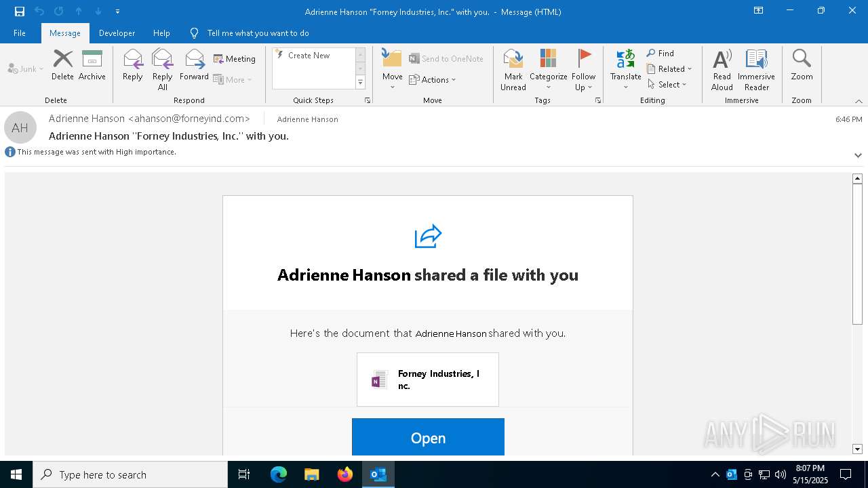Open volume control in system tray
Screen dimensions: 868x488
[781, 474]
